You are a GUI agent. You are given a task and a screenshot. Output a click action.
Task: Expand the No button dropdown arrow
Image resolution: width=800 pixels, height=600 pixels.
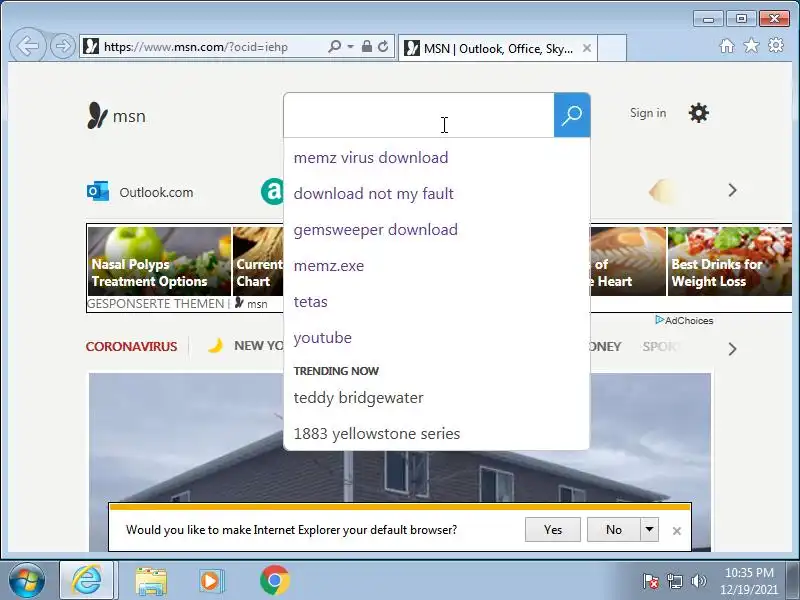pos(649,530)
